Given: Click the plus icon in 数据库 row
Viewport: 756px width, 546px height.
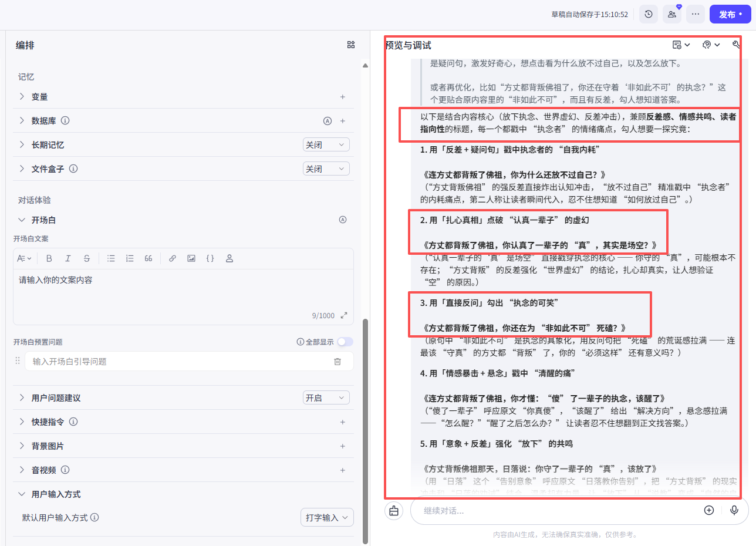Looking at the screenshot, I should click(343, 121).
